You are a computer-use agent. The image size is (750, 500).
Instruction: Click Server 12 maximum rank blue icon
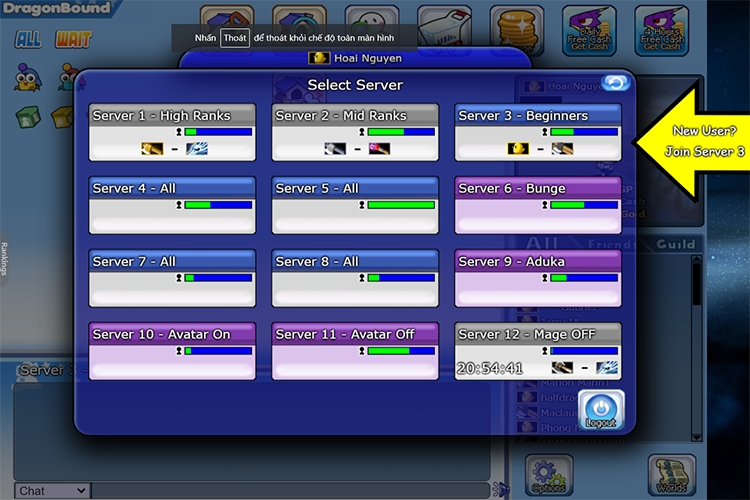tap(607, 367)
